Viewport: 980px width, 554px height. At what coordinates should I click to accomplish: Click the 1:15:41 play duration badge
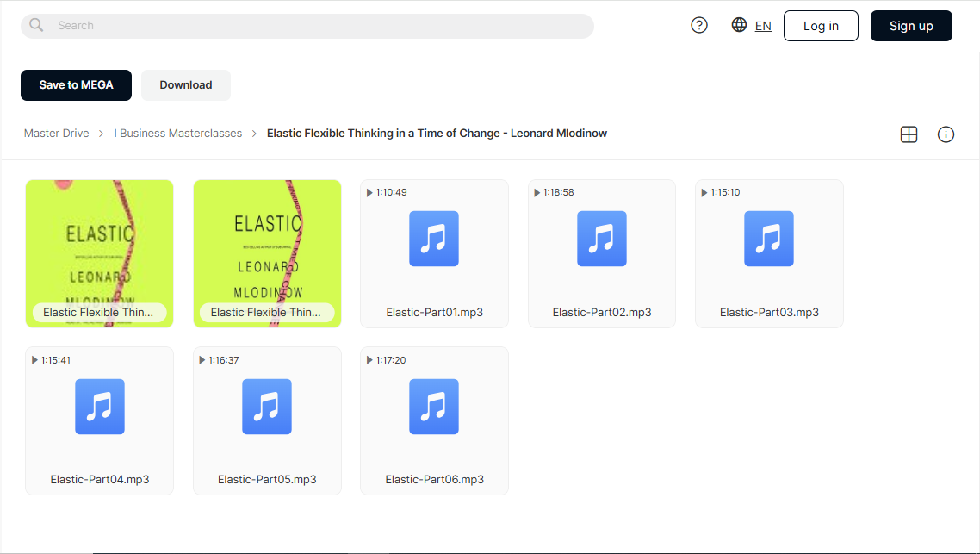coord(52,360)
